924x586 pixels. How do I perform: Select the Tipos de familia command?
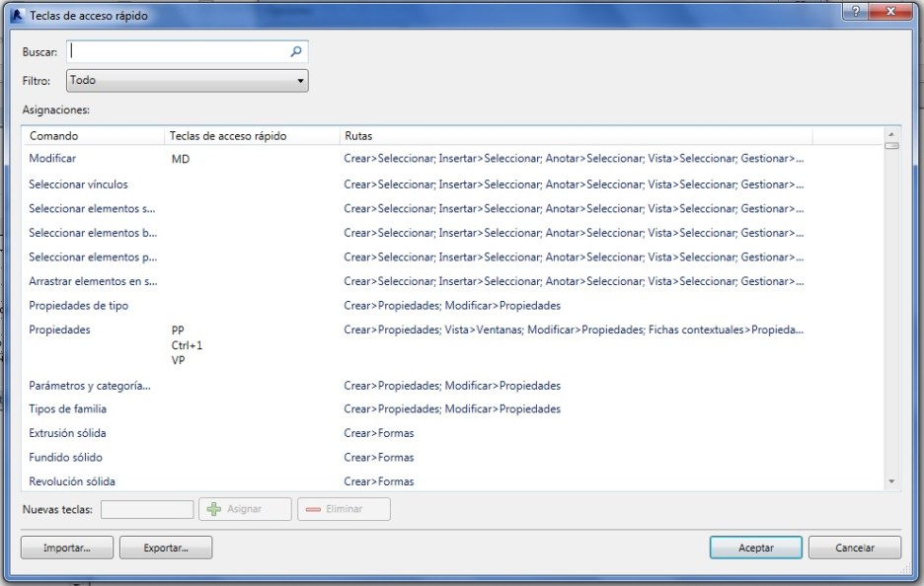pos(67,409)
